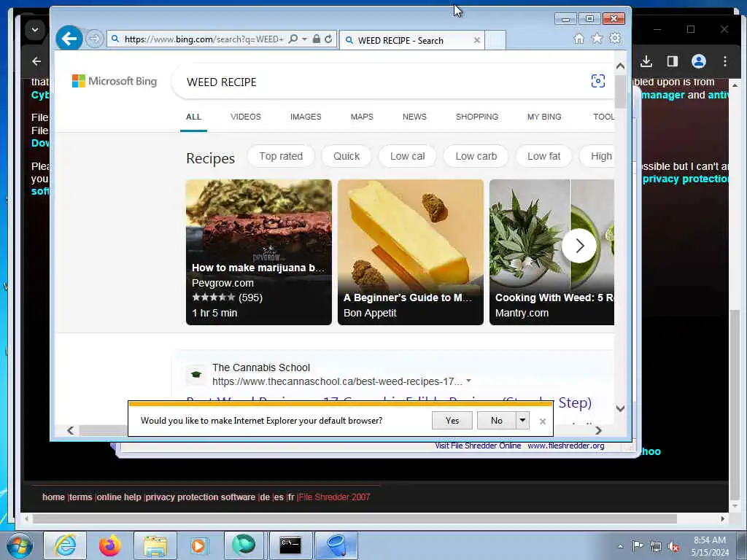Screen dimensions: 747x560
Task: Open Pevgrow marijuana brownie recipe card
Action: coord(259,252)
